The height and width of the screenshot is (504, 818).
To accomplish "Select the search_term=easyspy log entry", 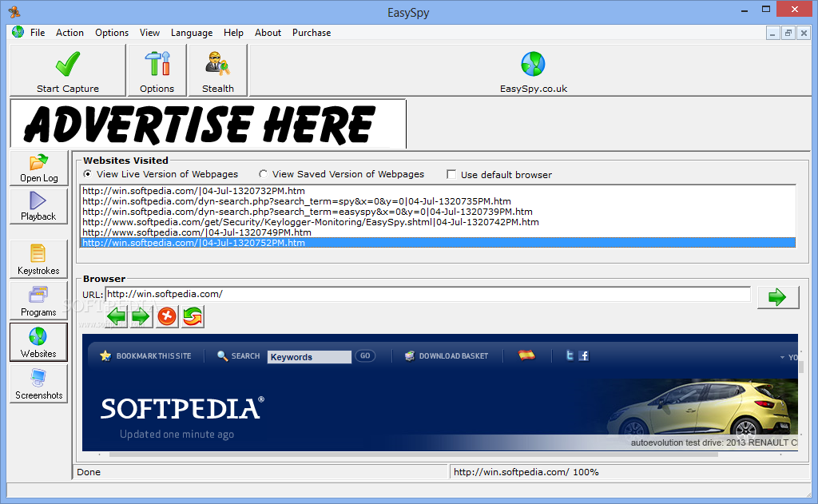I will (x=438, y=212).
